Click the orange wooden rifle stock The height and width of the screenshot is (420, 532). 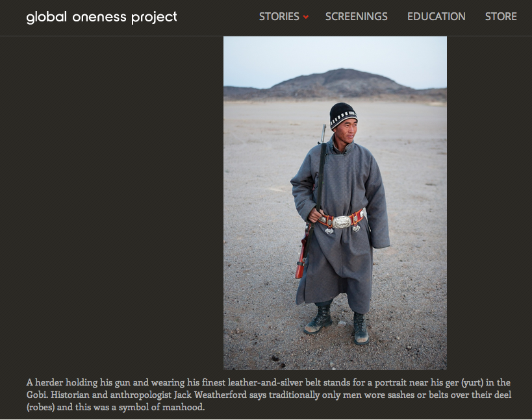pyautogui.click(x=301, y=258)
